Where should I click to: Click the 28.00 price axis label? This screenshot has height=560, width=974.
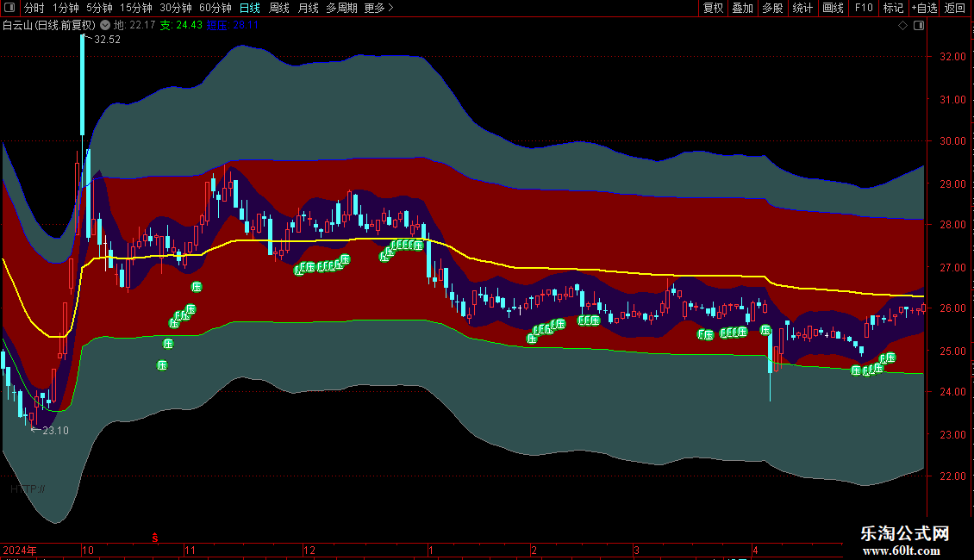pos(952,225)
